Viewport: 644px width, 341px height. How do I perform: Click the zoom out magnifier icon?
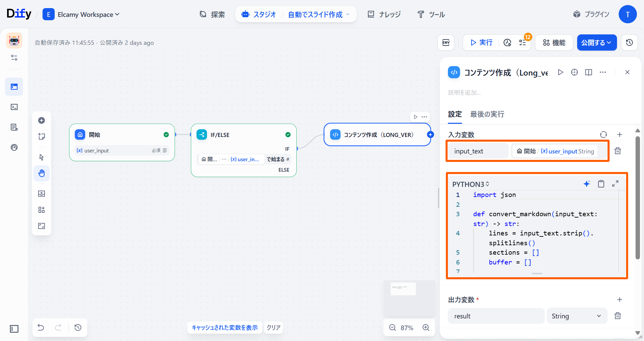pos(392,328)
